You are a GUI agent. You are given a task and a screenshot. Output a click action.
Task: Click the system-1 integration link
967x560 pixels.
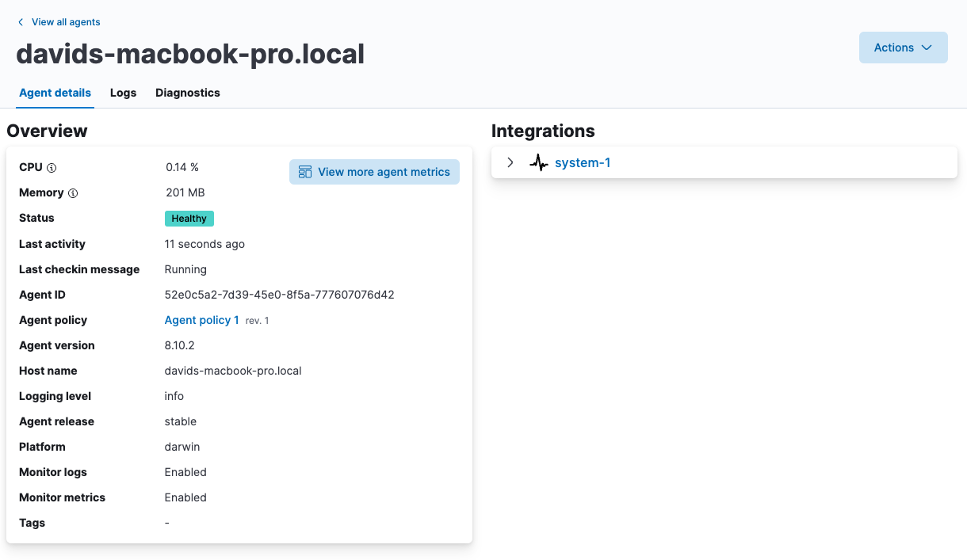tap(583, 163)
